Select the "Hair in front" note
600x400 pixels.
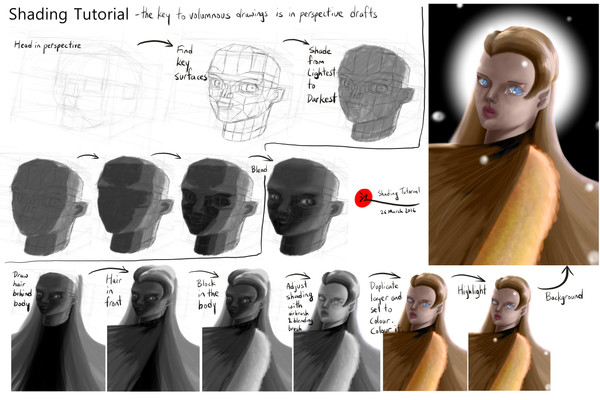(x=114, y=291)
